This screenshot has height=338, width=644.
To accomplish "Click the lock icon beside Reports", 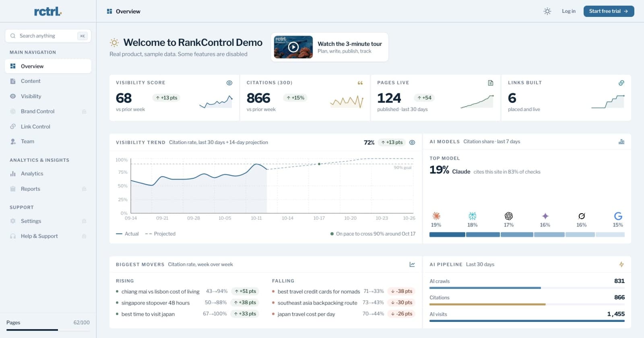I will [84, 189].
